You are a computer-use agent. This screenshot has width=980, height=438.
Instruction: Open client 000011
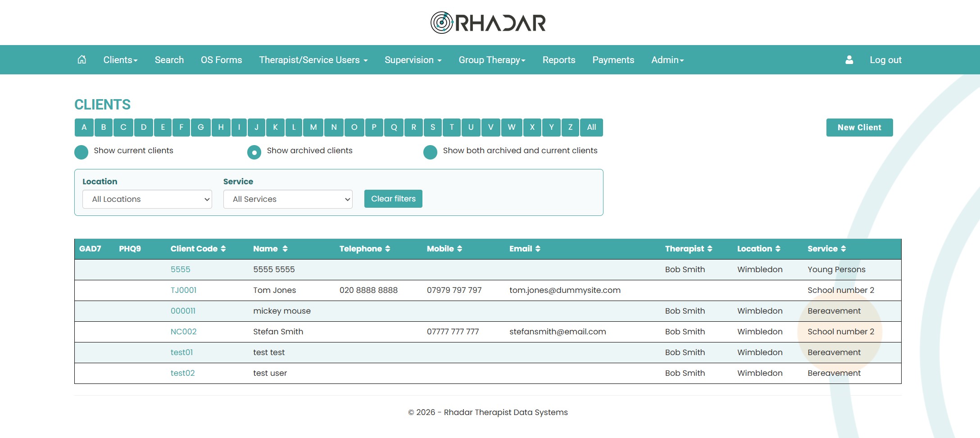[183, 311]
